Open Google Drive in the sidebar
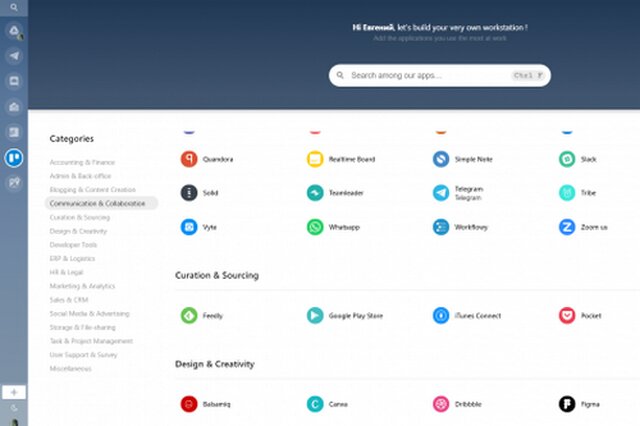 [14, 31]
